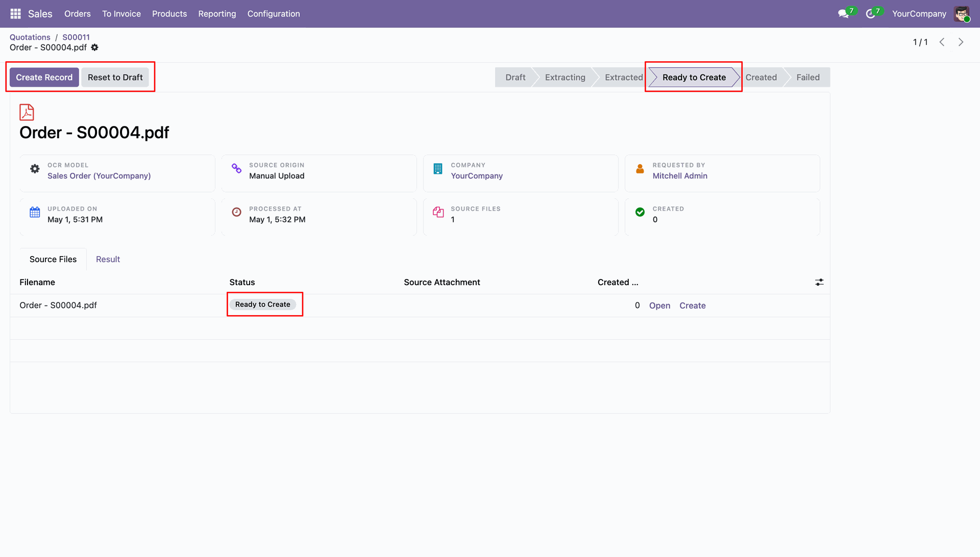The image size is (980, 557).
Task: Click Open link in file row
Action: [x=659, y=306]
